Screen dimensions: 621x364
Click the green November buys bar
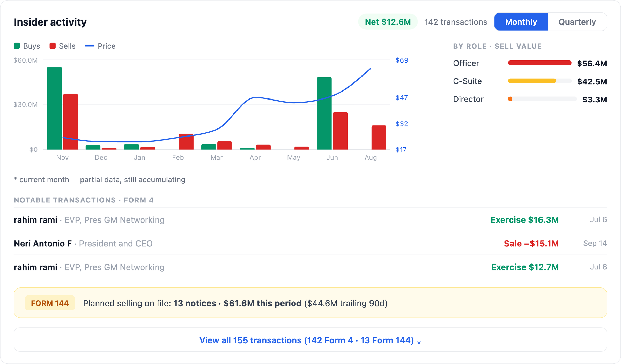[x=54, y=108]
